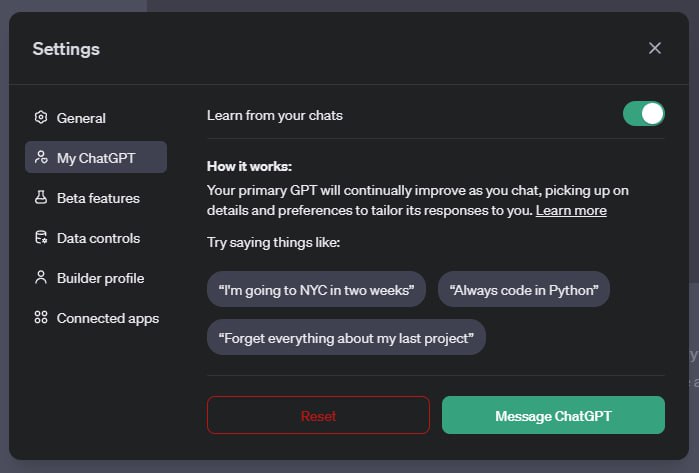Screen dimensions: 699x473
Task: Pick the "Forget everything about my last project" chip
Action: [346, 338]
